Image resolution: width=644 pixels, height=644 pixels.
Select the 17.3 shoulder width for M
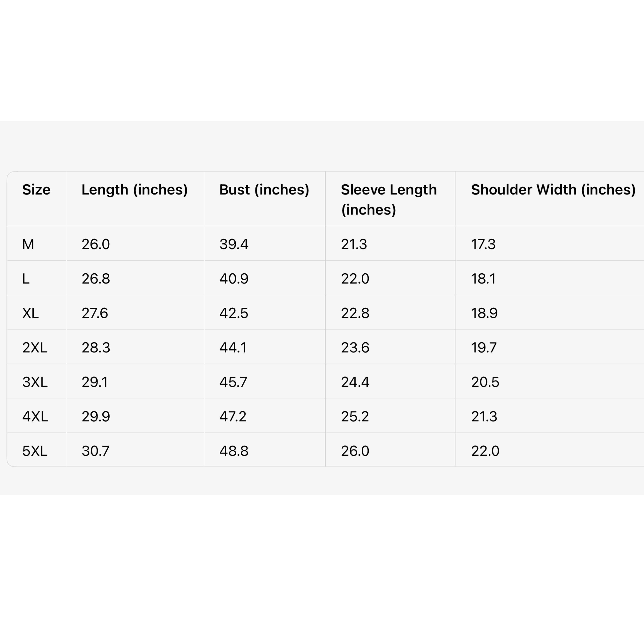pos(483,244)
